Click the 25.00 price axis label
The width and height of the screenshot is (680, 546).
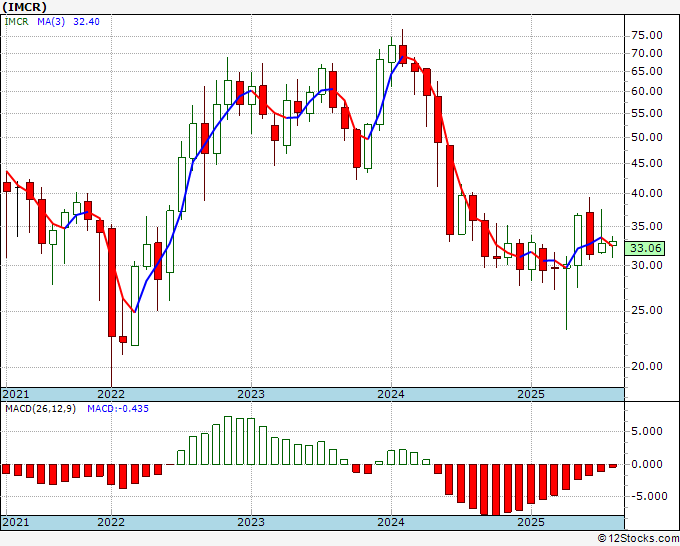(647, 311)
